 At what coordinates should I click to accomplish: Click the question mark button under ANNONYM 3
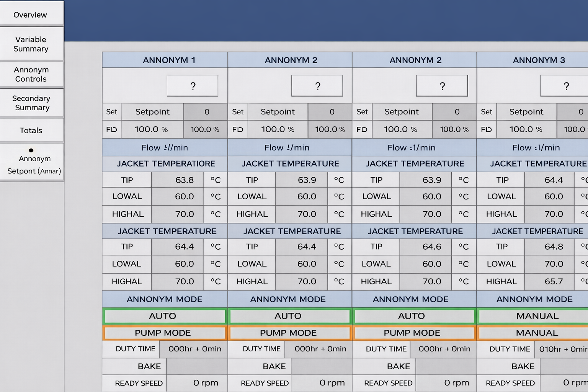point(565,86)
